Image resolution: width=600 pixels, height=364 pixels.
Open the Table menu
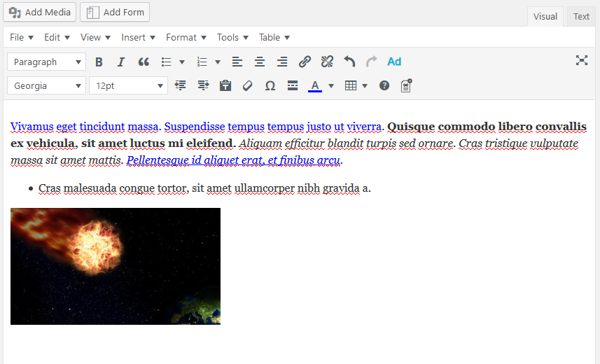[x=274, y=38]
